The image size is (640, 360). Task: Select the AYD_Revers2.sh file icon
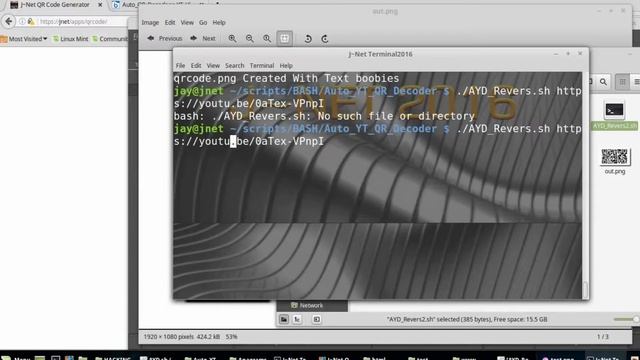click(x=614, y=110)
